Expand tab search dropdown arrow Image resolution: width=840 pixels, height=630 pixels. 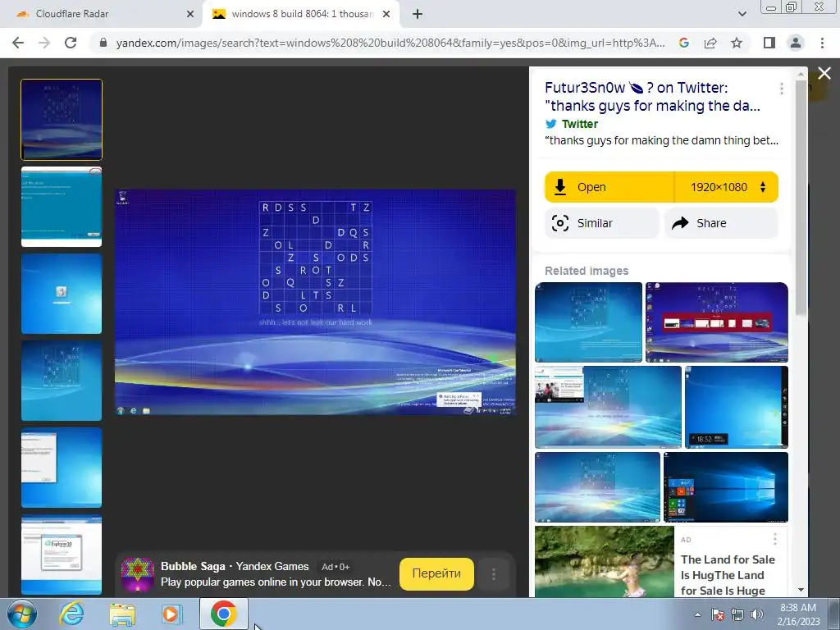click(x=742, y=14)
